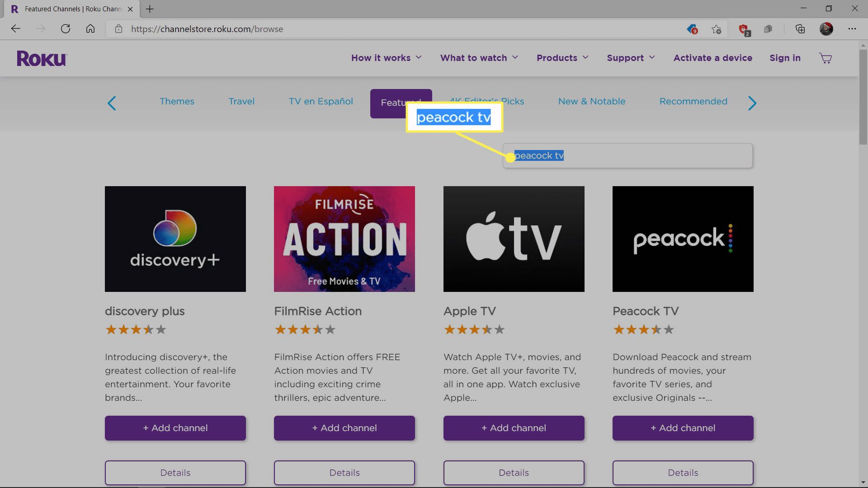Click the browser home button icon
The width and height of the screenshot is (868, 488).
tap(90, 28)
